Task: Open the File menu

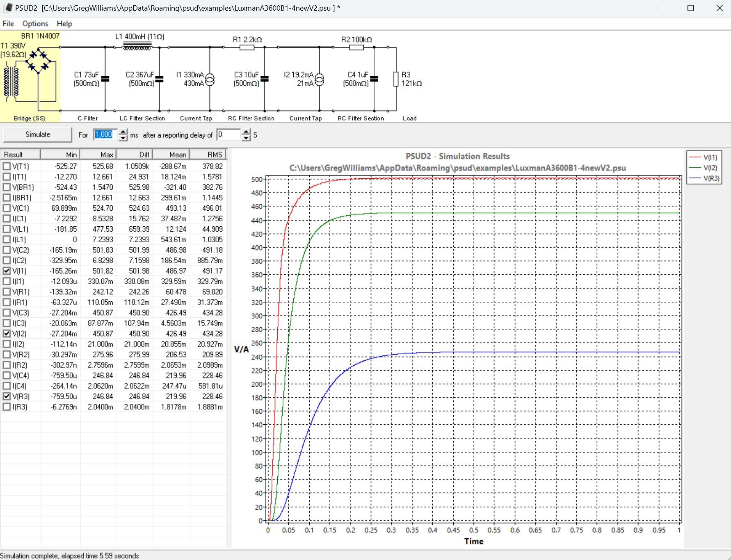Action: [8, 24]
